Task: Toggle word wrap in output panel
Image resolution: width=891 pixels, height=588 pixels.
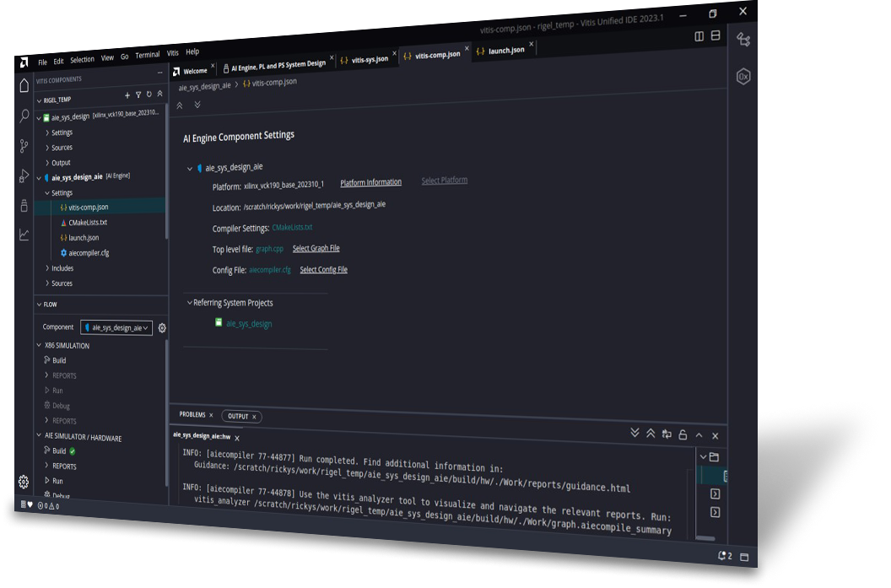Action: [667, 434]
